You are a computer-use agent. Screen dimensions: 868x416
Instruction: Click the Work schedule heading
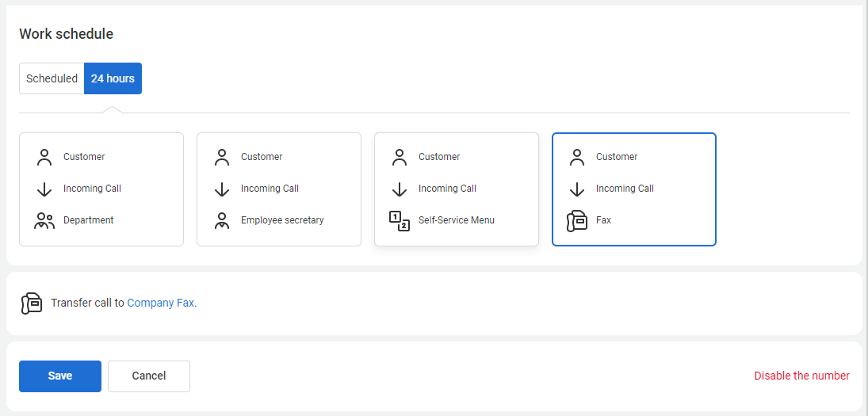pyautogui.click(x=67, y=34)
